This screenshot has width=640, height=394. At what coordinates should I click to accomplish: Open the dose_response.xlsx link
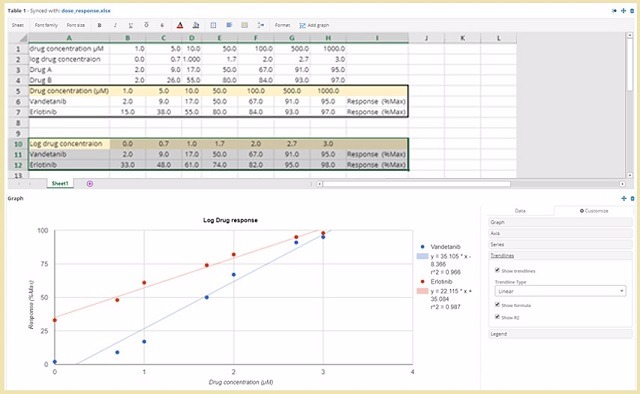(86, 11)
